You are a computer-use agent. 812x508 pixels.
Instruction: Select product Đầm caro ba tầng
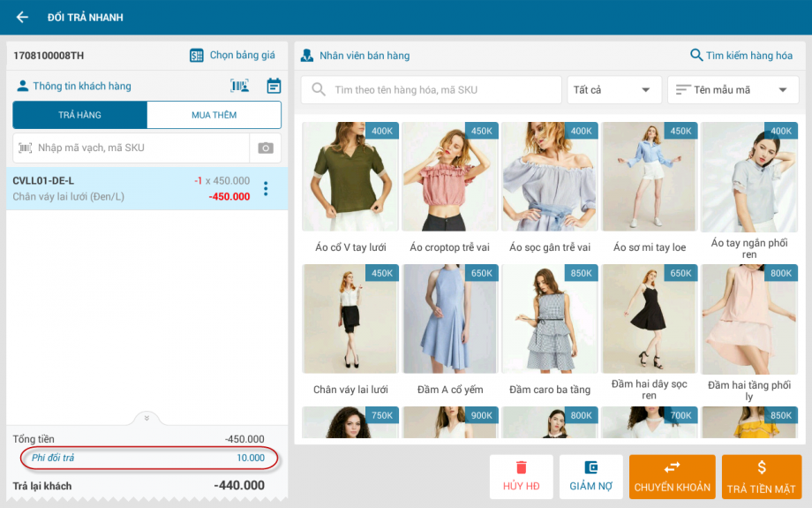click(x=550, y=332)
